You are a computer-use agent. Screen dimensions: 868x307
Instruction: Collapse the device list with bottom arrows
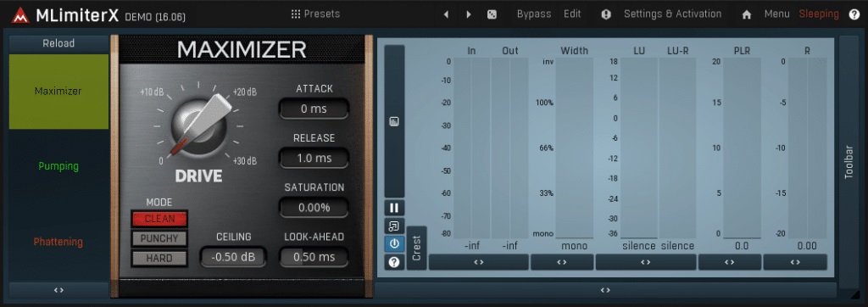click(x=58, y=290)
